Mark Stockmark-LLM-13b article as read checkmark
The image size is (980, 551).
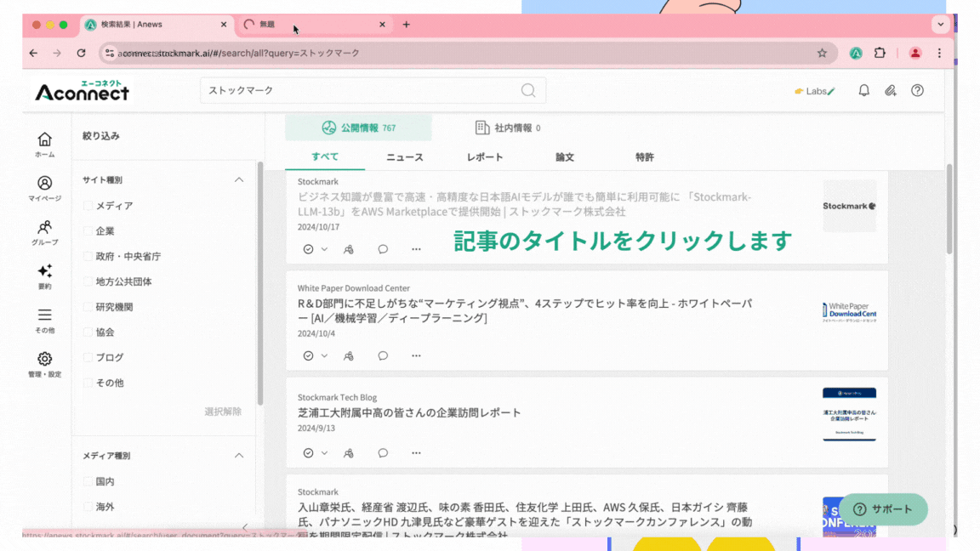coord(308,249)
